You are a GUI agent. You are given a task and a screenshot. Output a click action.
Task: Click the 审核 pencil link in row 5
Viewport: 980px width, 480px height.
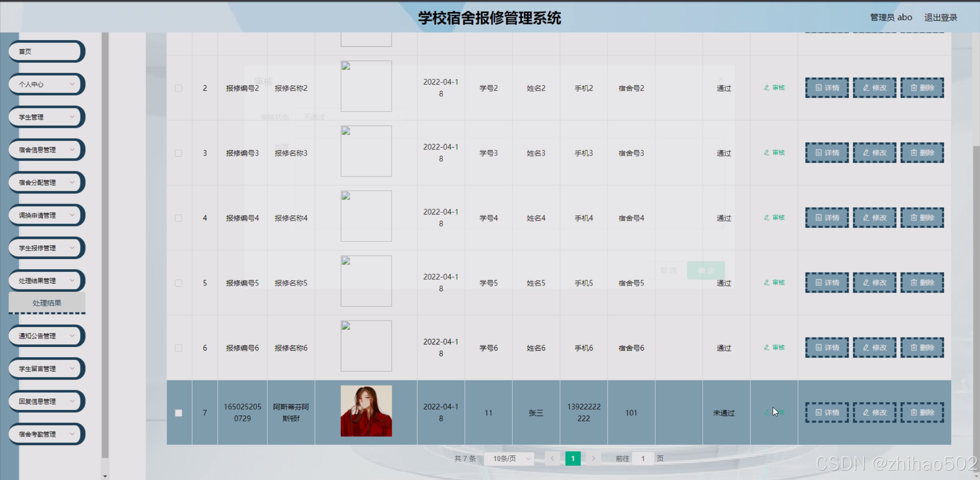tap(774, 283)
